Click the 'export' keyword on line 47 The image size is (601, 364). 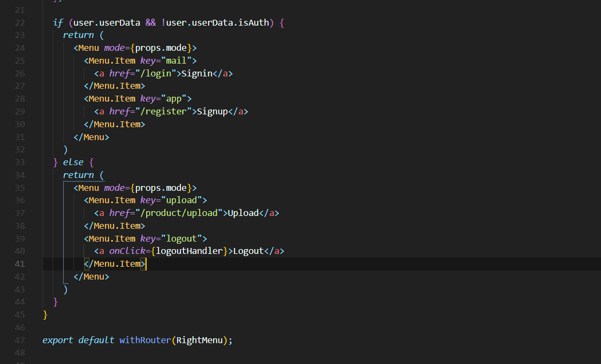[x=57, y=340]
